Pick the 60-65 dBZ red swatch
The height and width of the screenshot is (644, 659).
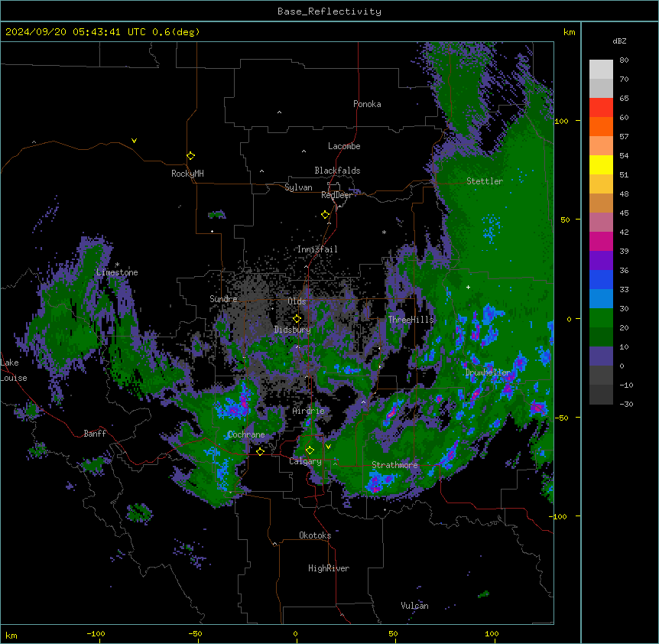601,108
